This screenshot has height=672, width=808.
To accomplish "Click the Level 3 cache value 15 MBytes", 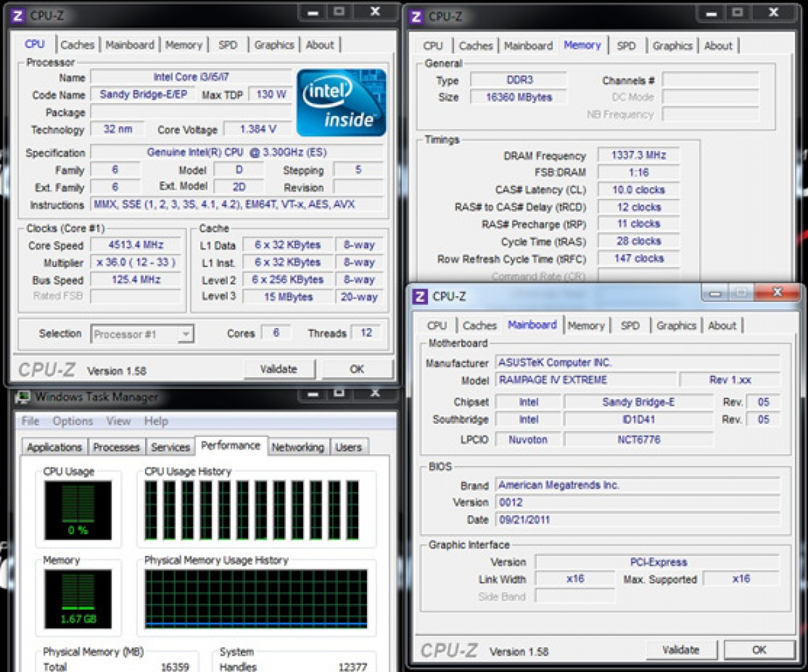I will 288,297.
